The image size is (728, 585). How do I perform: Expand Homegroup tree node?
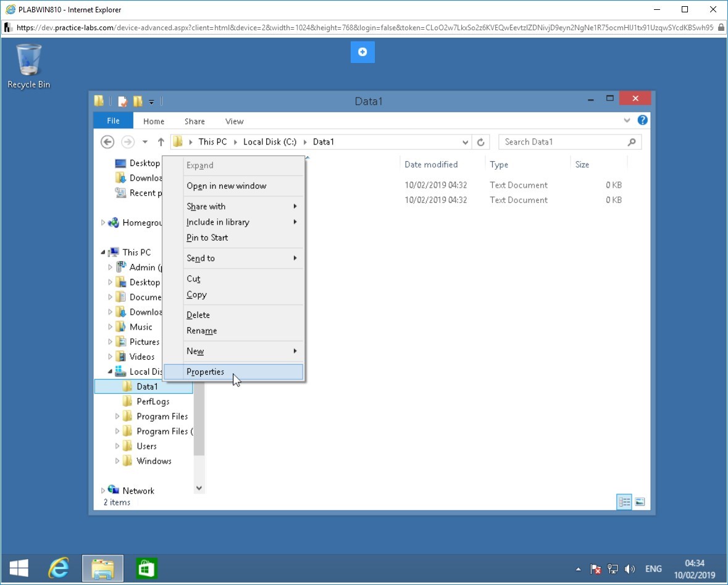click(103, 223)
